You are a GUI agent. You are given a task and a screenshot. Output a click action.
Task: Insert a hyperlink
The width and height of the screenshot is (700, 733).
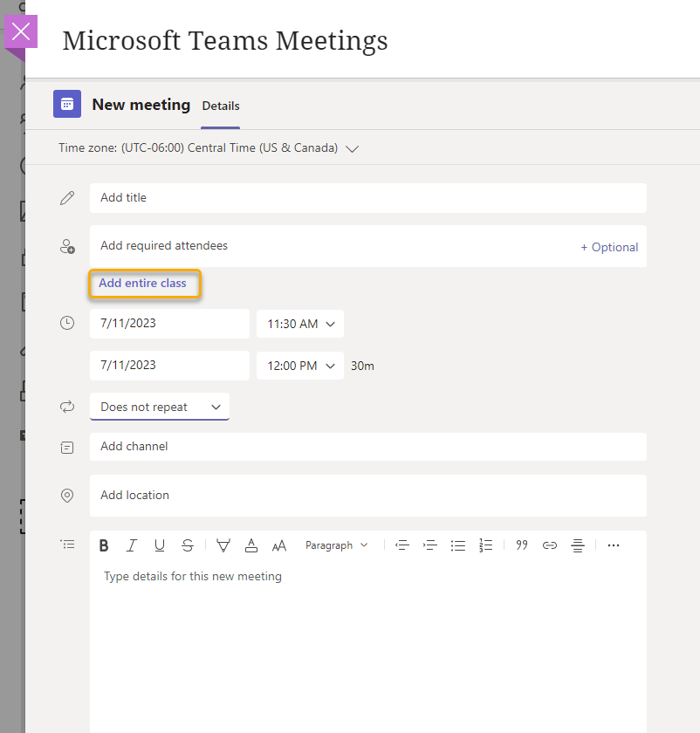point(550,545)
